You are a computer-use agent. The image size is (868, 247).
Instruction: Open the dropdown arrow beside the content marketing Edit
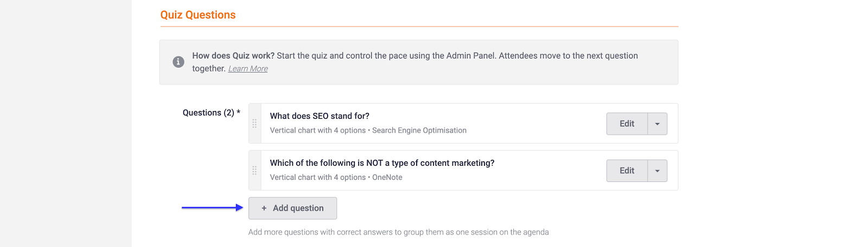point(657,171)
